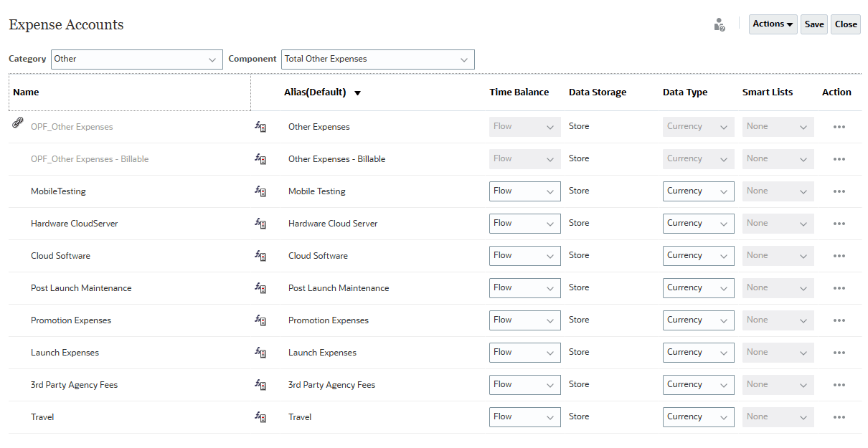Open formula icon for Promotion Expenses row
This screenshot has width=868, height=448.
click(x=260, y=320)
